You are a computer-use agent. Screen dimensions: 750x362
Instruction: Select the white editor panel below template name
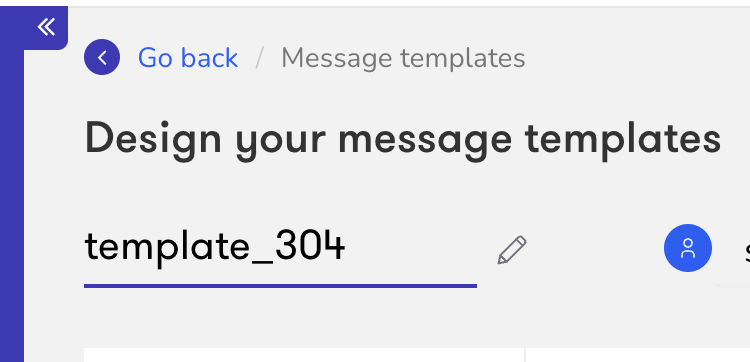click(304, 355)
